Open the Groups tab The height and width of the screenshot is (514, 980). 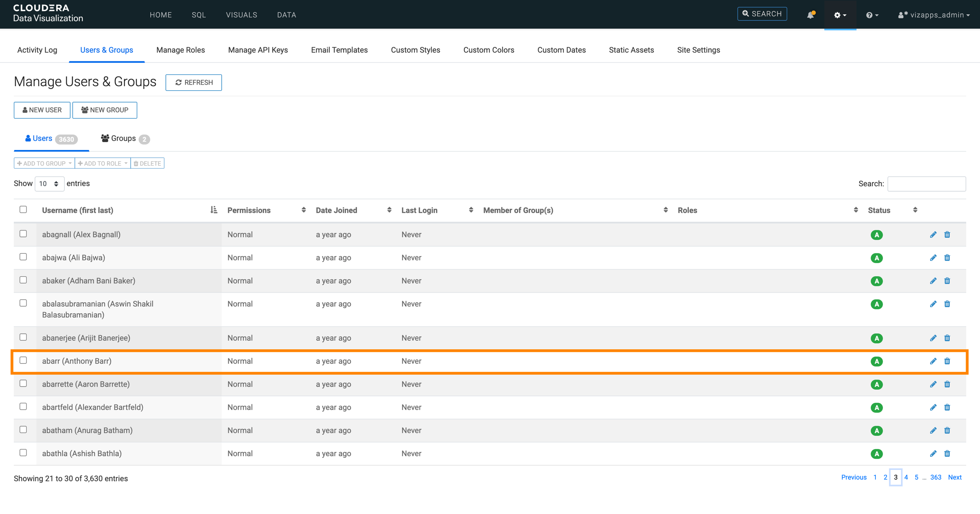(123, 139)
